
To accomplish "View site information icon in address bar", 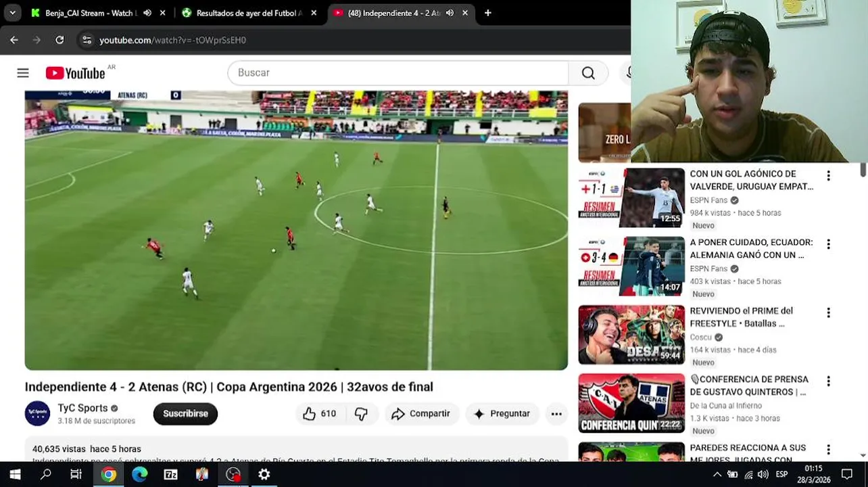I will pos(87,40).
